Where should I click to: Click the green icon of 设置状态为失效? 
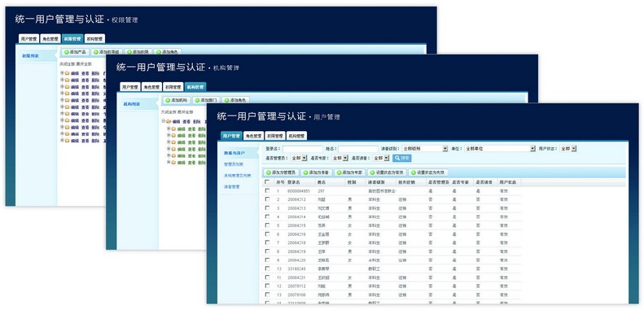[413, 172]
